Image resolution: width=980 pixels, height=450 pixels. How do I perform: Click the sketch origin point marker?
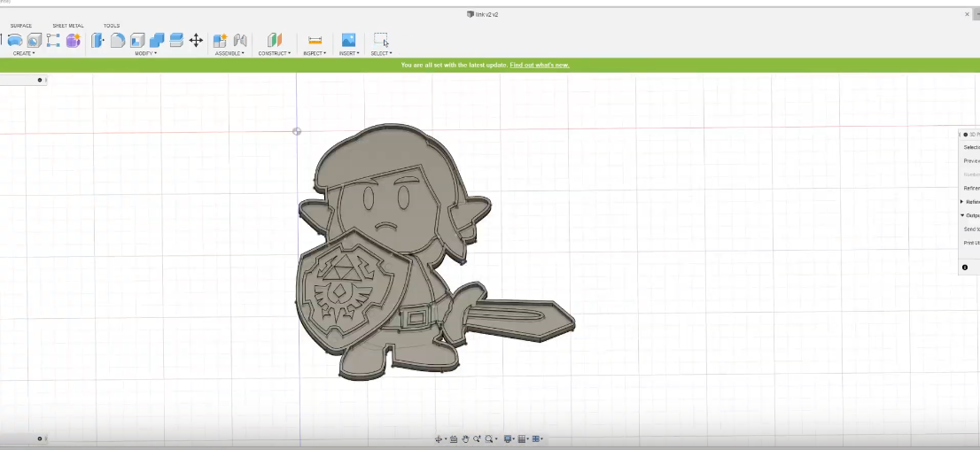click(x=297, y=131)
